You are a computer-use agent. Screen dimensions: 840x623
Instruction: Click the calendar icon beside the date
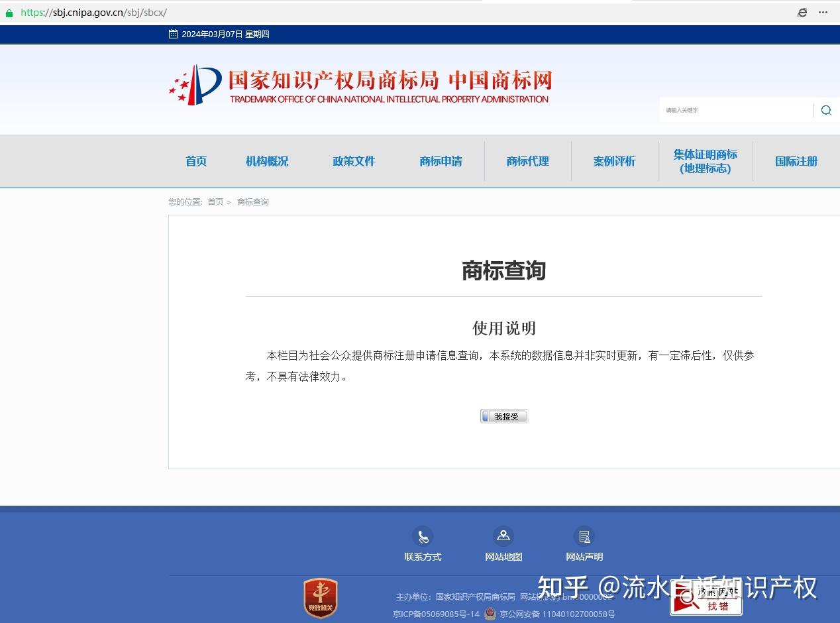pos(173,34)
